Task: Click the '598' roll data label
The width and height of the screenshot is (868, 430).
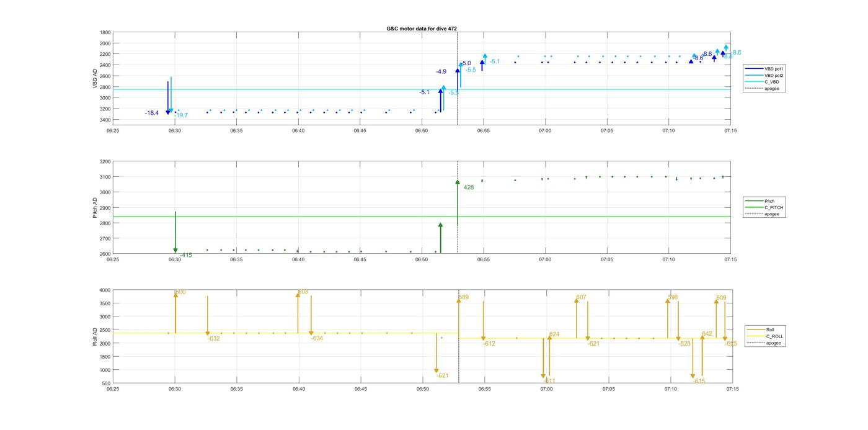Action: 673,297
